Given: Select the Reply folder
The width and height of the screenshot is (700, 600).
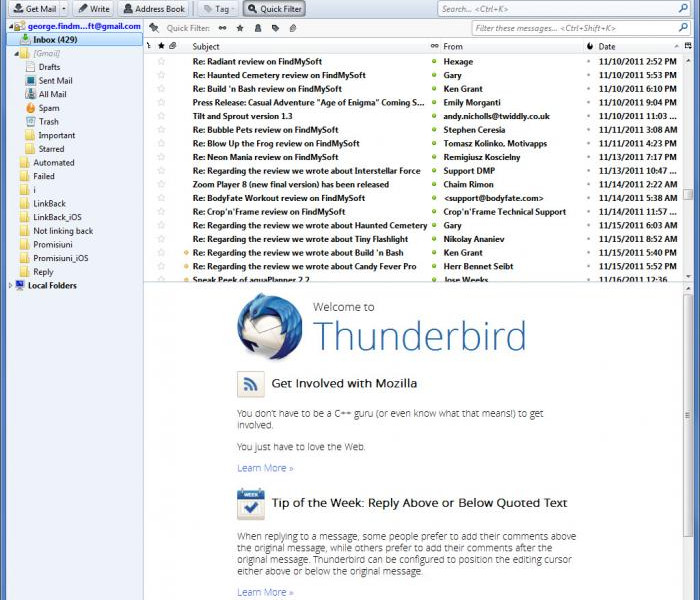Looking at the screenshot, I should point(43,272).
